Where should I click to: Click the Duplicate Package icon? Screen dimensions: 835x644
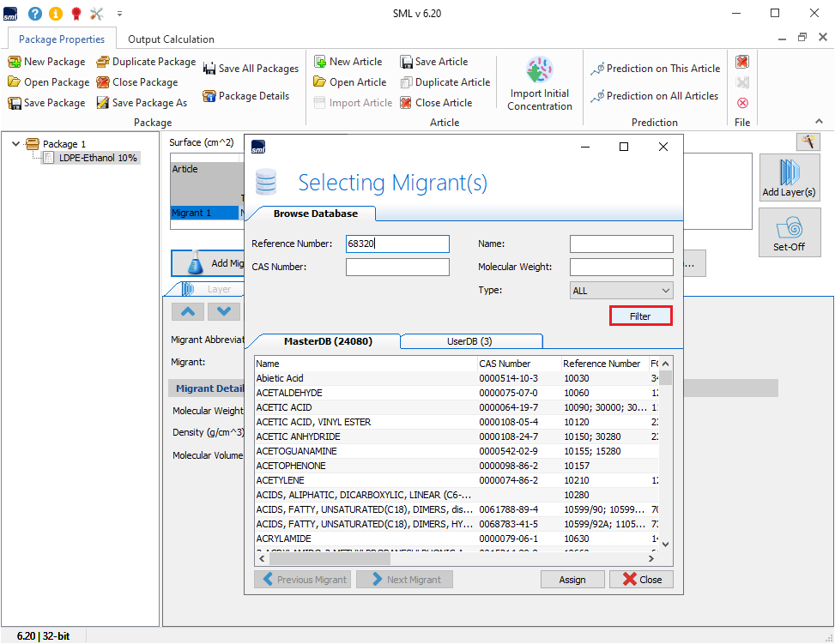[x=103, y=62]
